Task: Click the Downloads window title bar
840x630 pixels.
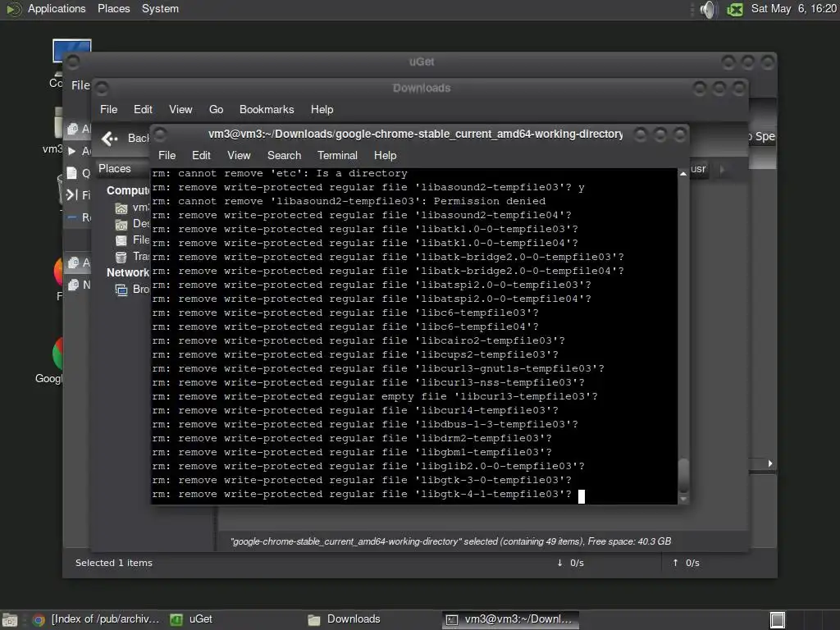Action: [x=422, y=89]
